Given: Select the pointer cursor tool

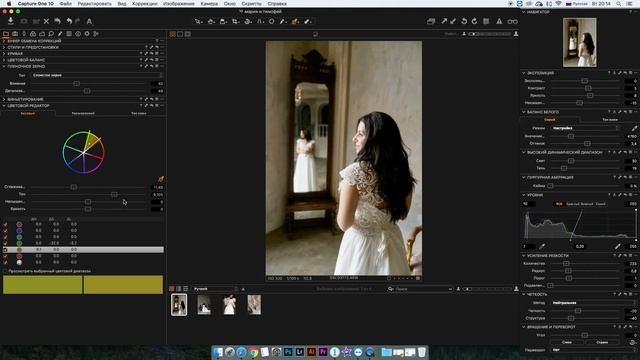Looking at the screenshot, I should (x=198, y=21).
